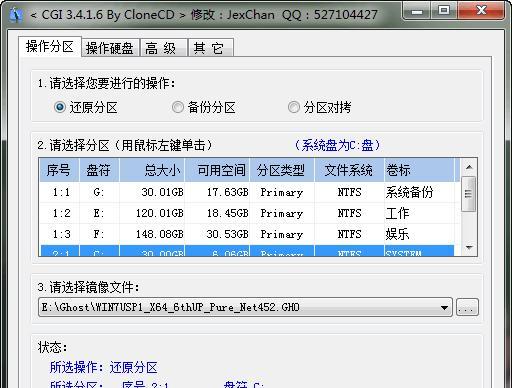Screen dimensions: 512x388
Task: Select partition 1:3 F: 娱乐 row
Action: pyautogui.click(x=247, y=234)
